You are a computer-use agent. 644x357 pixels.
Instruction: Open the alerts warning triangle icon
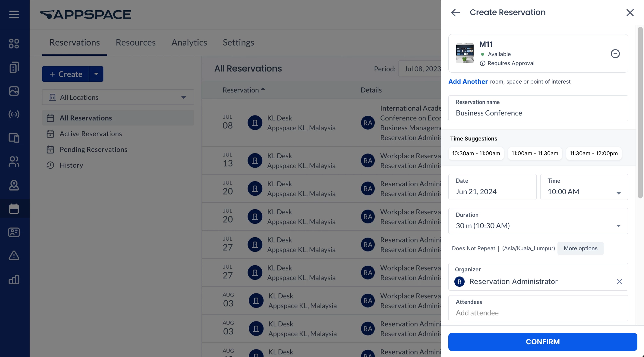pyautogui.click(x=14, y=256)
